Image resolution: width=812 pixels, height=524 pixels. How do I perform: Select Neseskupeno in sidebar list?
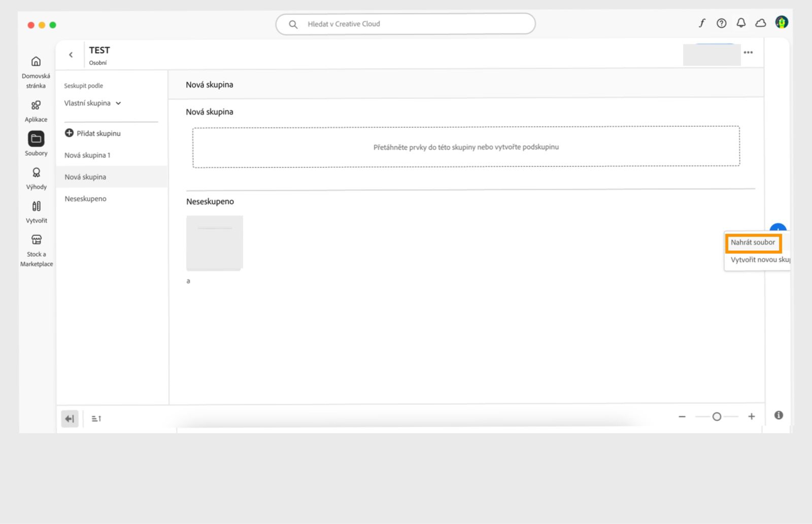coord(112,199)
